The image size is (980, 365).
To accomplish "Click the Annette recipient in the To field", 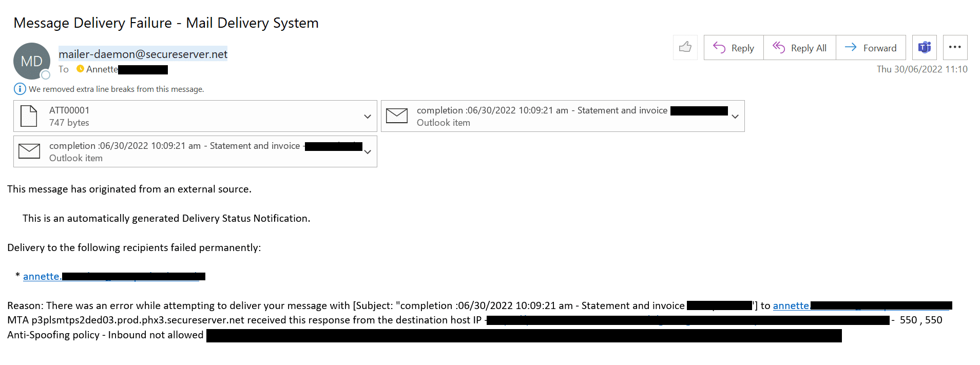I will pos(102,69).
